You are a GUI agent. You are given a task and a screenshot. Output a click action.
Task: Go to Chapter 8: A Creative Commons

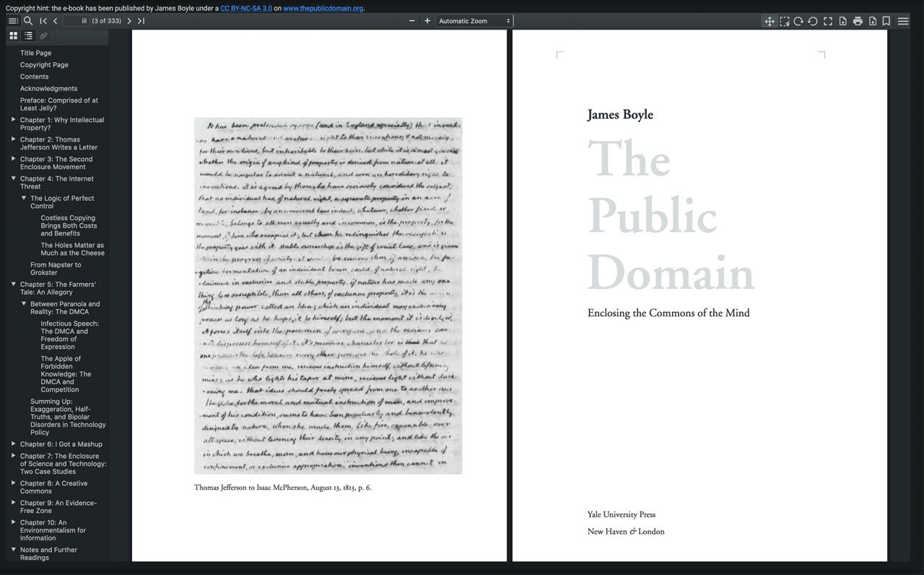(54, 488)
